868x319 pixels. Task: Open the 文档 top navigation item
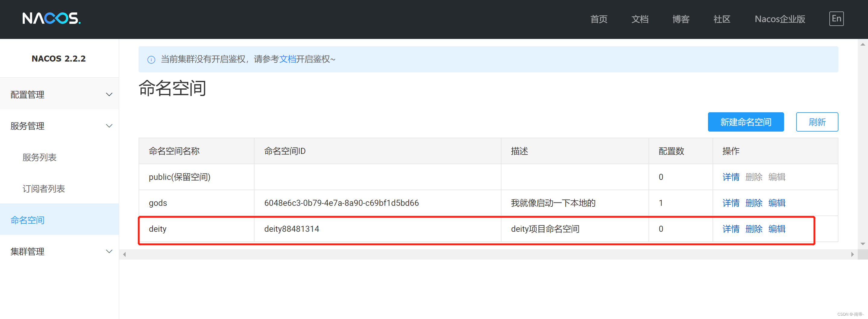(x=639, y=19)
